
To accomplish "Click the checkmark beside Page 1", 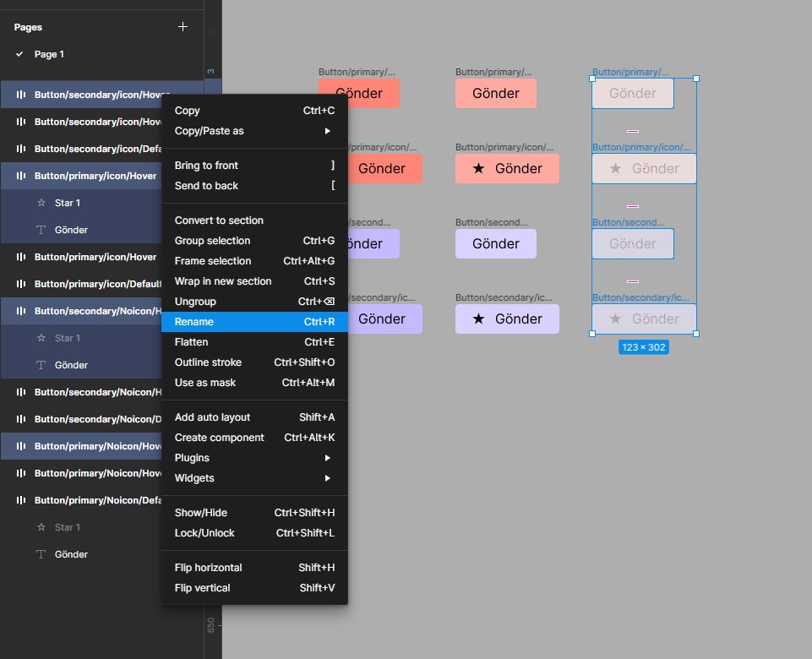I will coord(19,54).
